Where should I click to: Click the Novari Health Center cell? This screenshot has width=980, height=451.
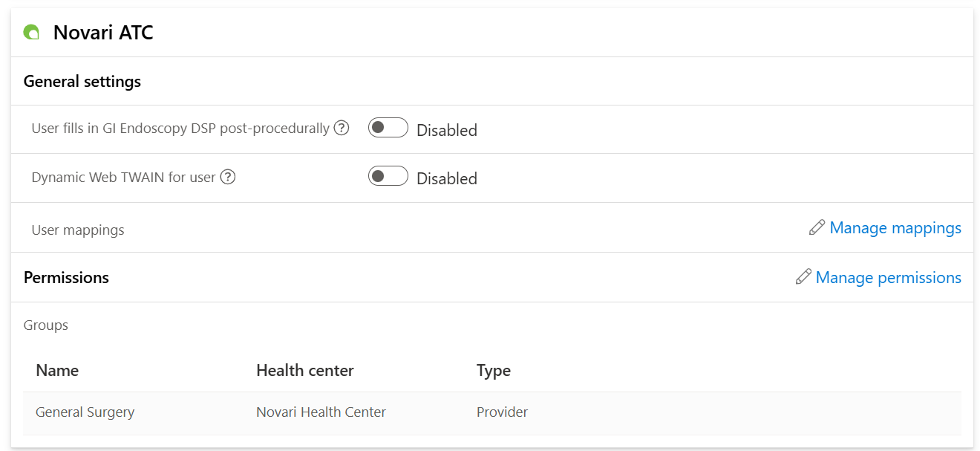pos(321,412)
